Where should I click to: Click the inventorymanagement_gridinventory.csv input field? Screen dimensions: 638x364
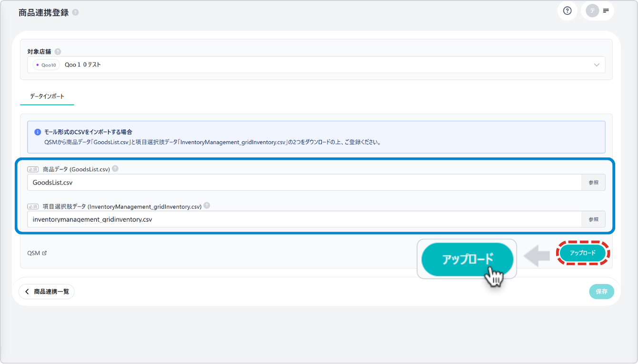(305, 219)
